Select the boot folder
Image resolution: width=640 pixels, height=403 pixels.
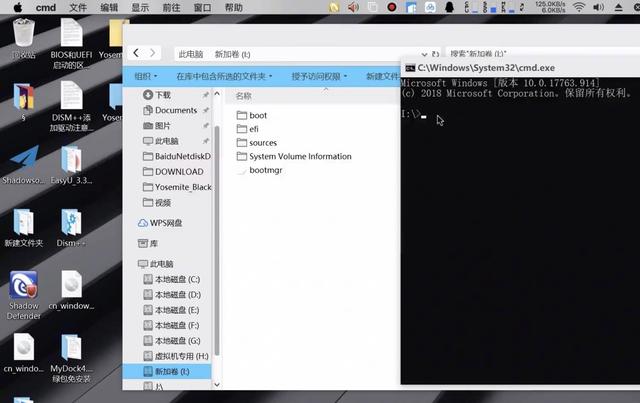(x=252, y=116)
